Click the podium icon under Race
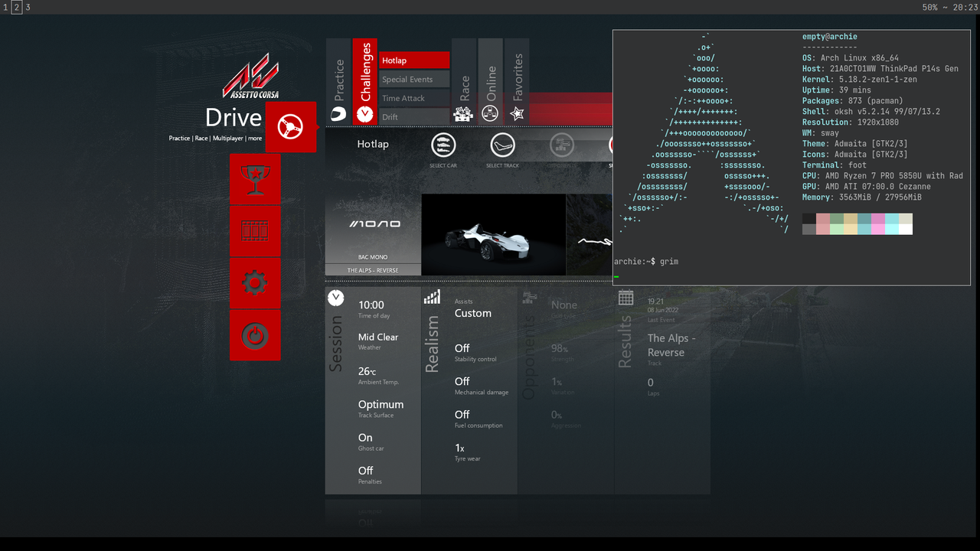Screen dimensions: 980x551 coord(463,113)
